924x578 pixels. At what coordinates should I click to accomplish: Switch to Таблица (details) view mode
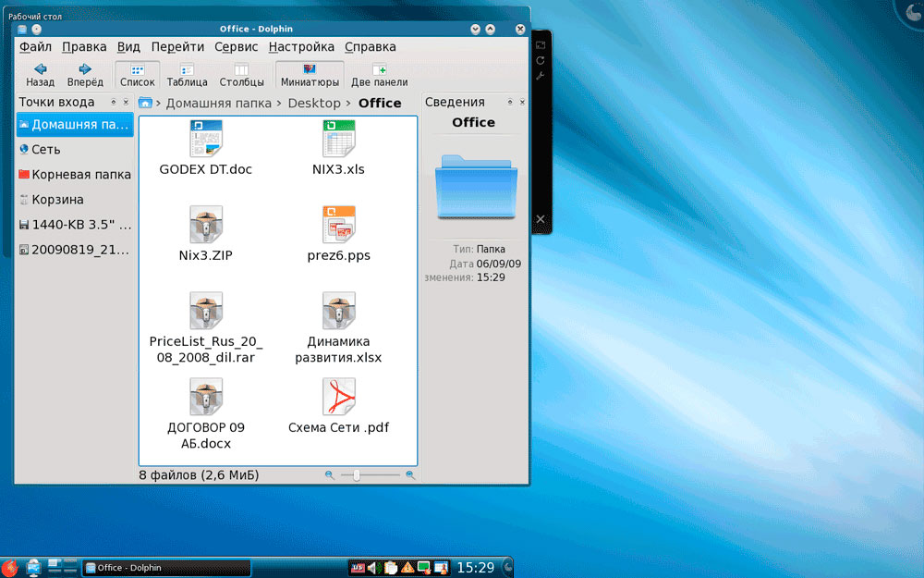point(187,75)
